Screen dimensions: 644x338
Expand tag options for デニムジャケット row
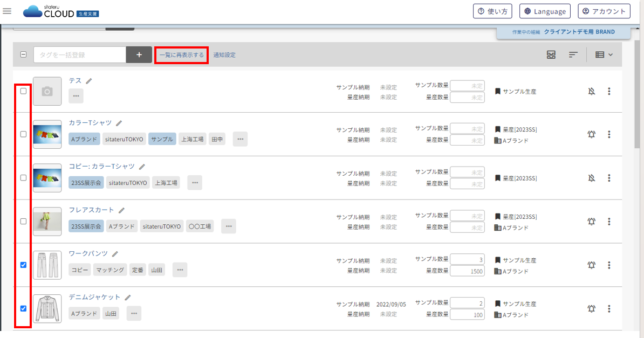point(134,313)
